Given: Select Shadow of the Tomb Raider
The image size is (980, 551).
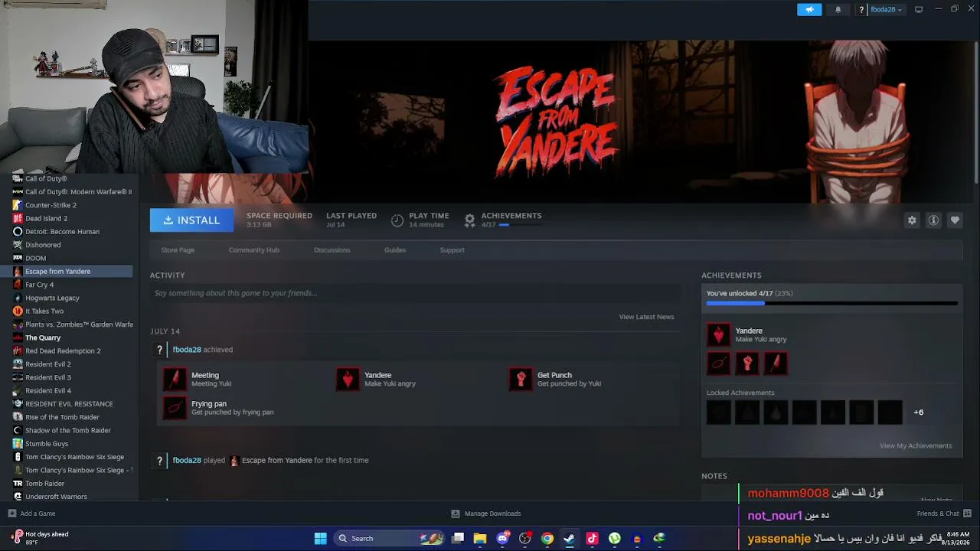Looking at the screenshot, I should (68, 430).
